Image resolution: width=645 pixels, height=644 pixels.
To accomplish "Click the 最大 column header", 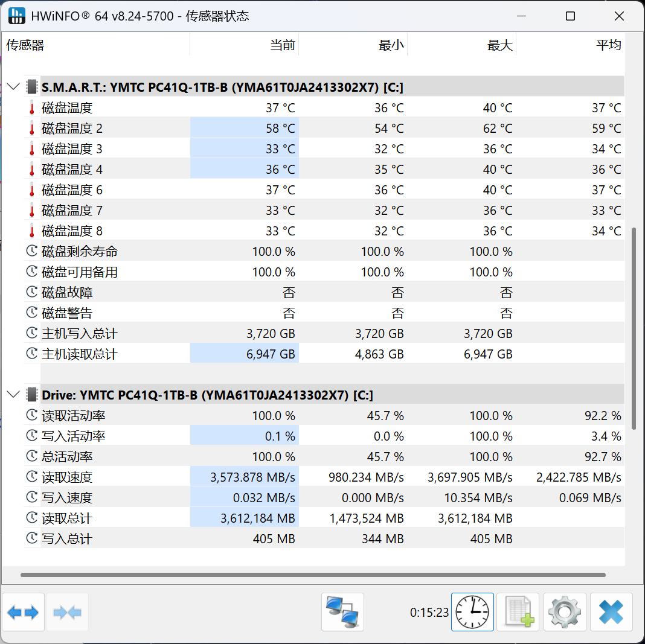I will [461, 45].
